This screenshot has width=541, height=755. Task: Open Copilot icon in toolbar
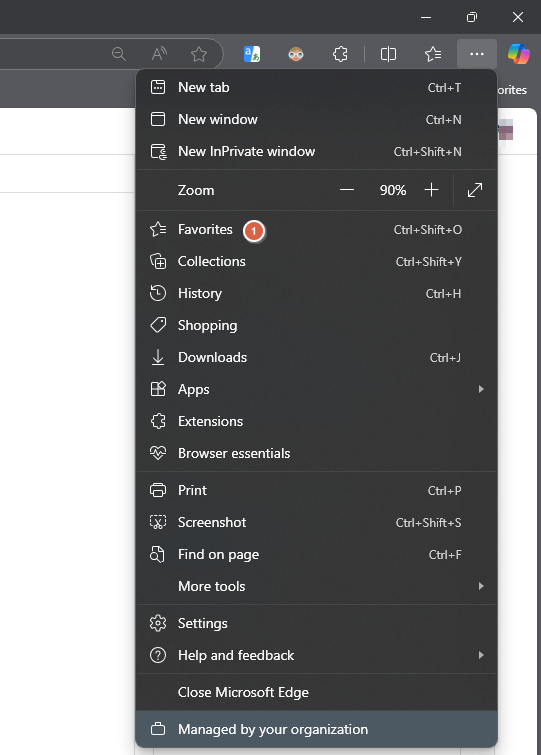point(519,54)
